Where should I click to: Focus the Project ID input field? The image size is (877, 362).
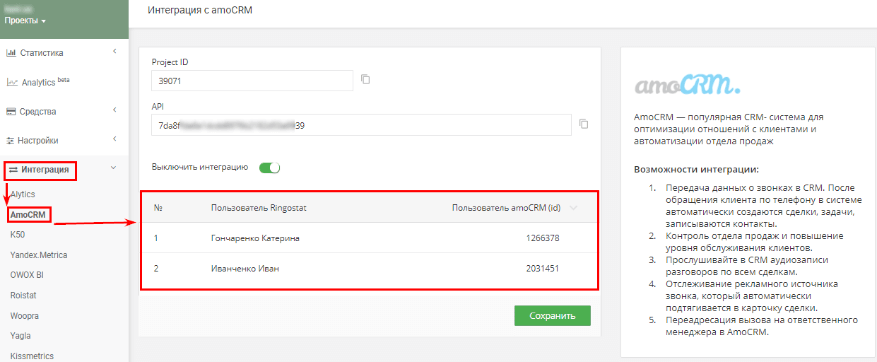252,81
